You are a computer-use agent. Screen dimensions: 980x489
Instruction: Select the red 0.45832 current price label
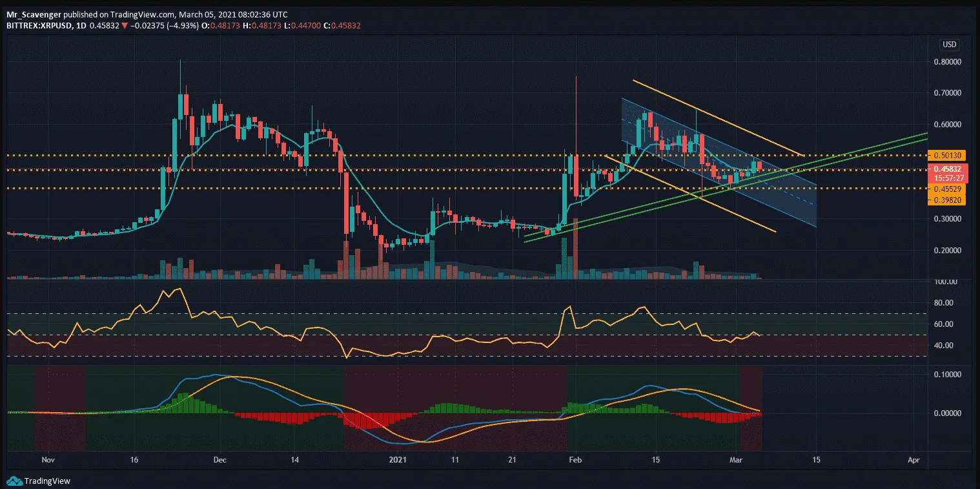(948, 169)
